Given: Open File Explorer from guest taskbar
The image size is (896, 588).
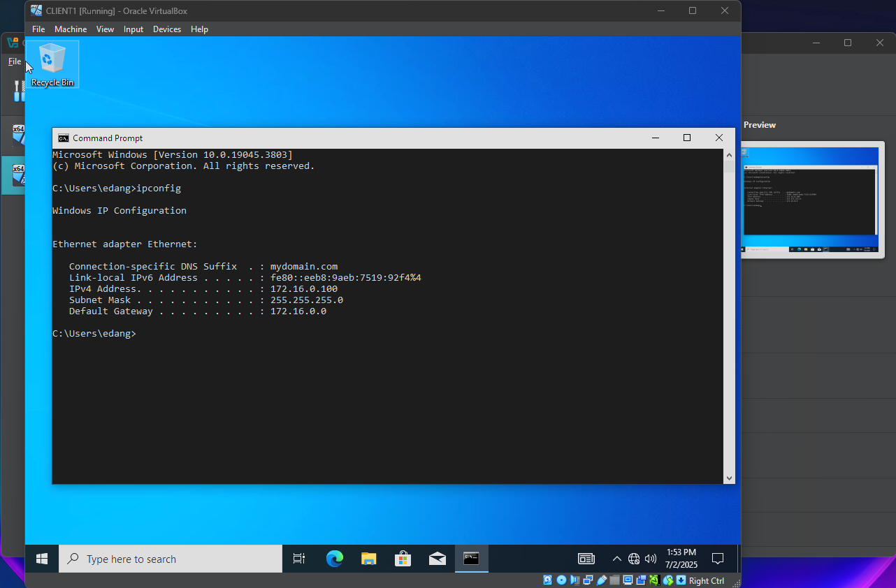Looking at the screenshot, I should 369,559.
